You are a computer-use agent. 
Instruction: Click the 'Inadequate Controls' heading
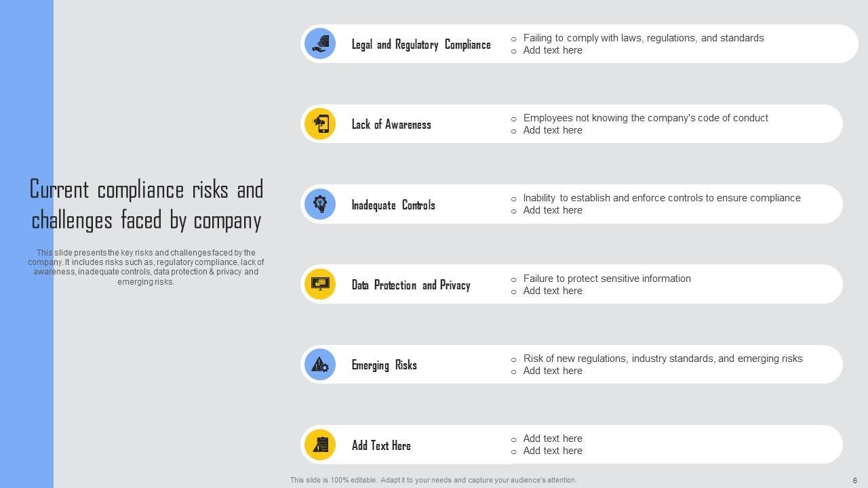click(393, 205)
